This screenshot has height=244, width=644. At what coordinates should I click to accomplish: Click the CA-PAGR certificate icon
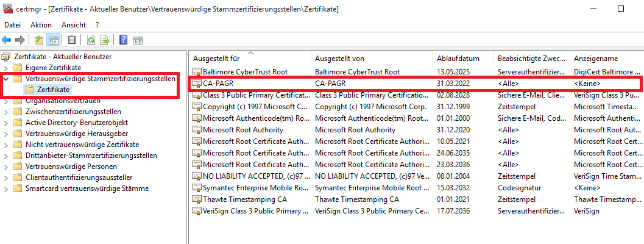pos(197,84)
